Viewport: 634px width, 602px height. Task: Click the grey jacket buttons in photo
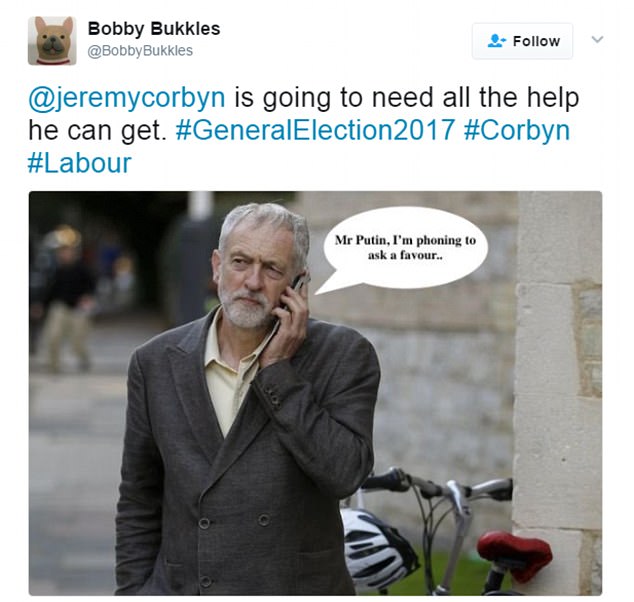pos(235,522)
